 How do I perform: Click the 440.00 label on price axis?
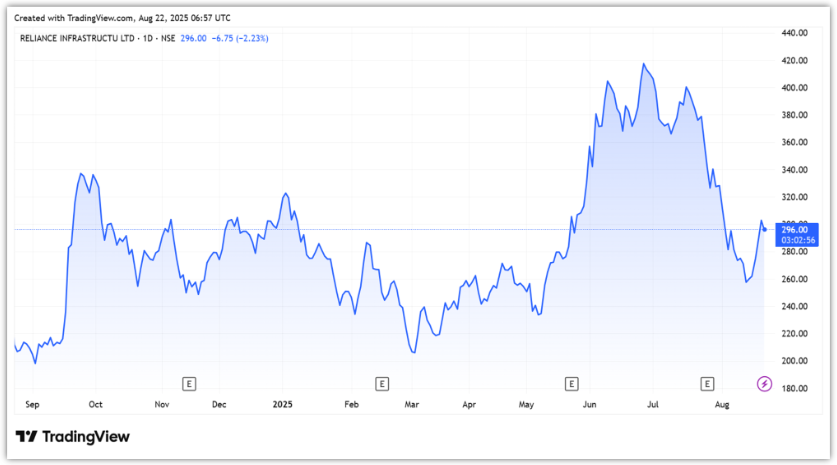pyautogui.click(x=794, y=33)
